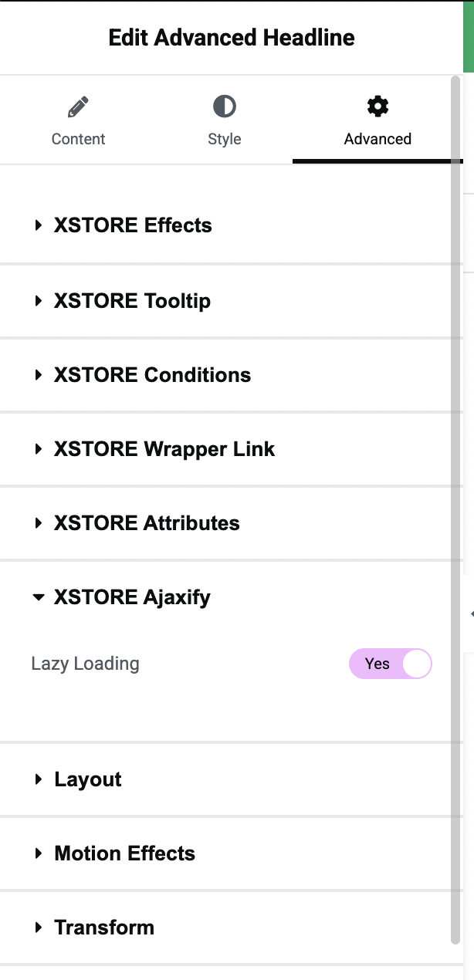Select the Advanced tab label
Screen dimensions: 474x980
click(x=378, y=139)
